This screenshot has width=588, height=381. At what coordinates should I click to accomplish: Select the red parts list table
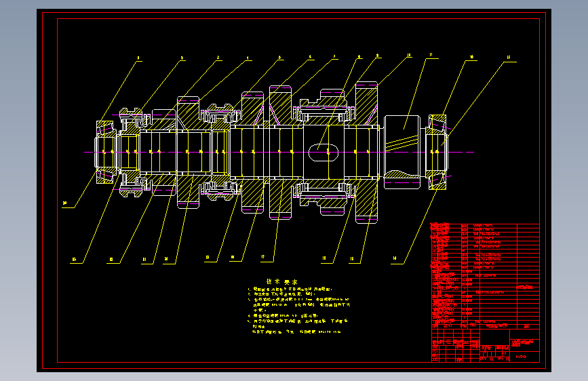[485, 276]
